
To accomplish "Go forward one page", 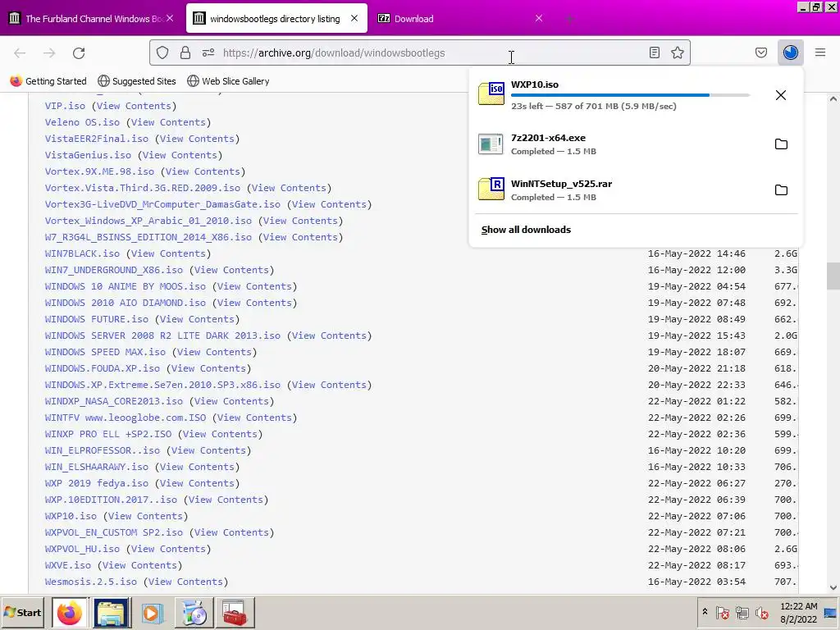I will click(x=49, y=53).
